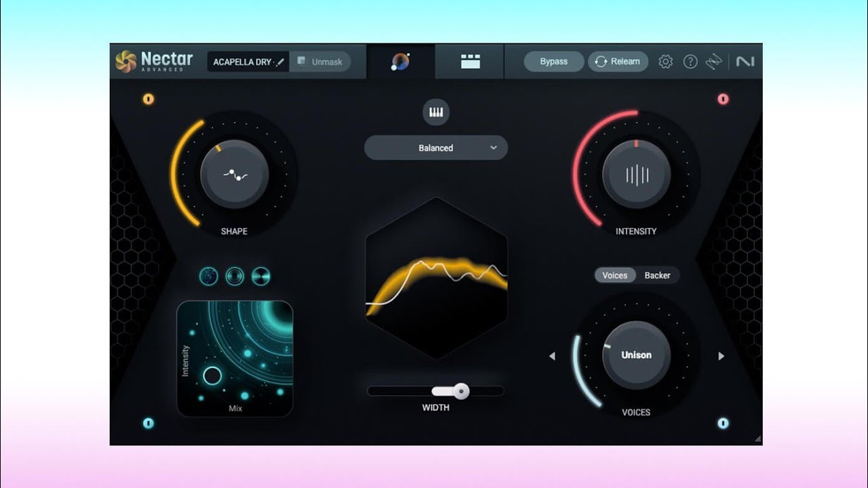Toggle the blue Voices section power button

tap(723, 424)
